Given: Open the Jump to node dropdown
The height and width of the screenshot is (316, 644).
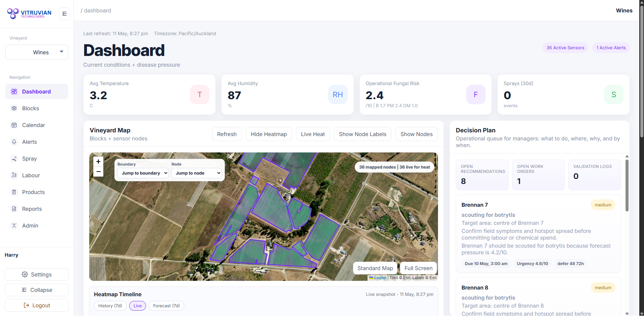Looking at the screenshot, I should tap(196, 173).
